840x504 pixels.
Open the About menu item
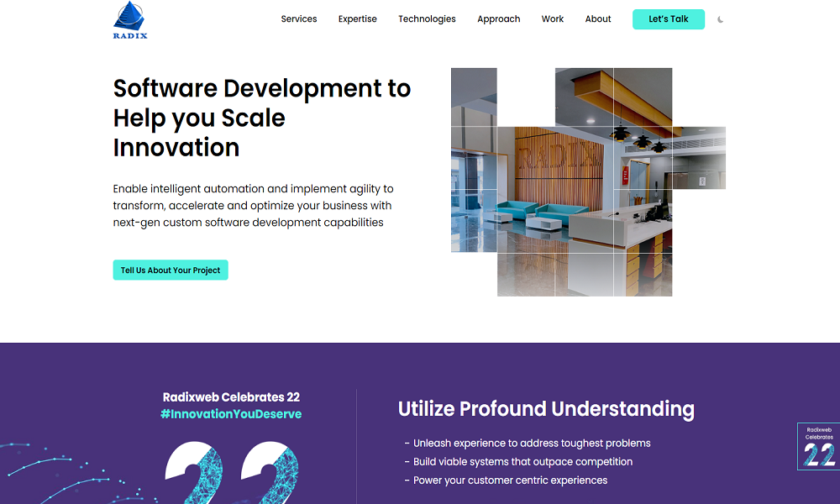click(x=598, y=19)
